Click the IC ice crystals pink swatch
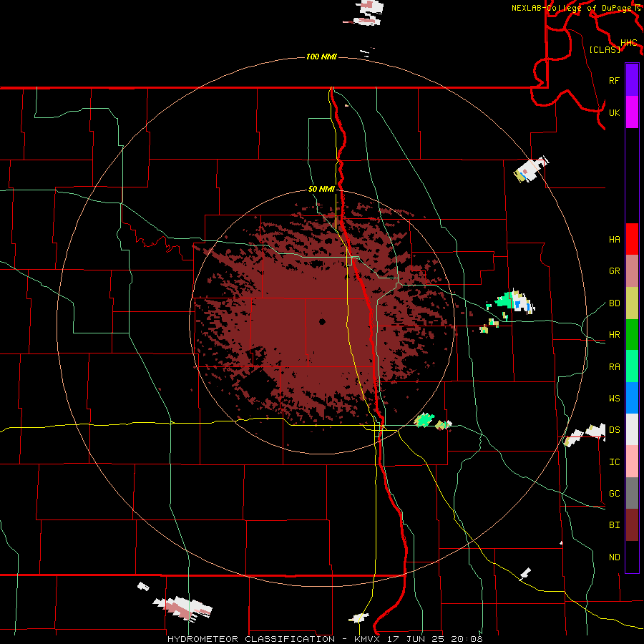 (x=632, y=462)
